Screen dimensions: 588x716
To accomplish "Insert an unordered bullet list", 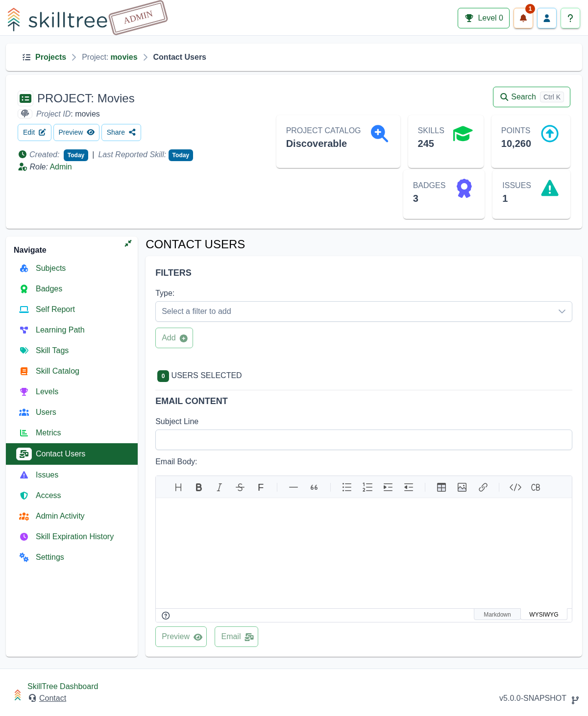I will point(347,487).
